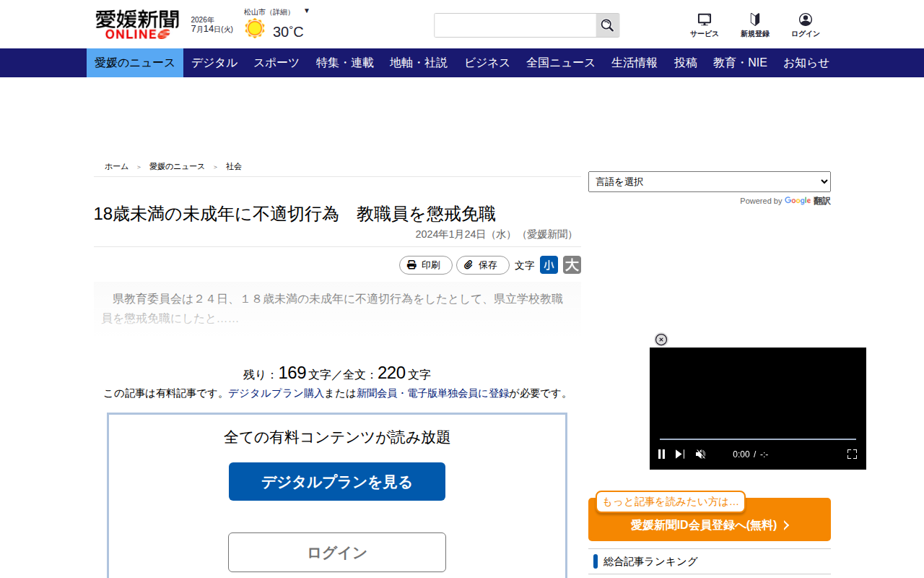Go to the 投稿 section
The height and width of the screenshot is (578, 924).
point(686,63)
